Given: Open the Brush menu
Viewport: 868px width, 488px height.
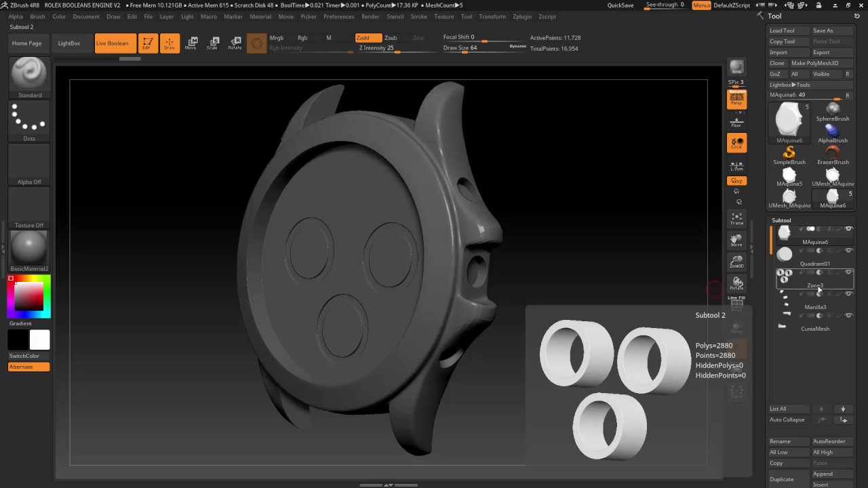Looking at the screenshot, I should coord(37,16).
